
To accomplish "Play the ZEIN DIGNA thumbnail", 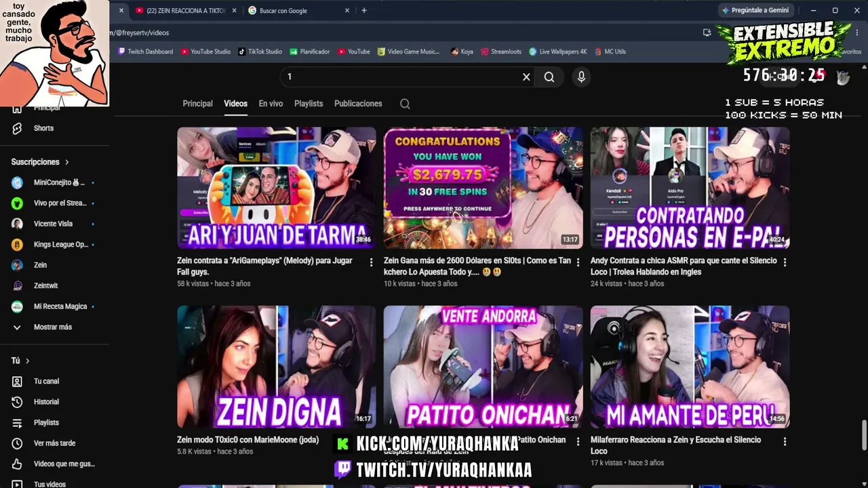I will pos(277,367).
